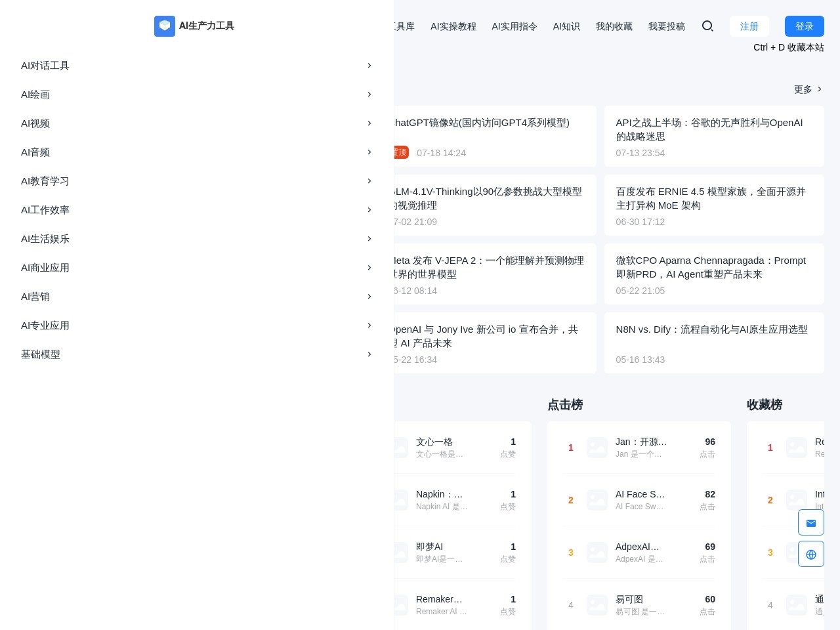The height and width of the screenshot is (630, 840).
Task: Open the 百度发布 ERNIE 4.5 article
Action: point(711,198)
